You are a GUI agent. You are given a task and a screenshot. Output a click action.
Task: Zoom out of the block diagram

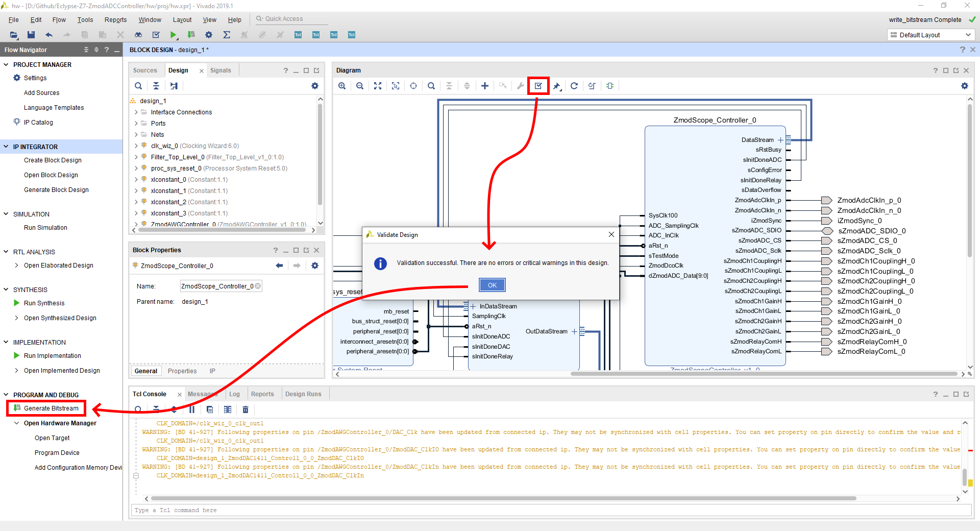[360, 86]
